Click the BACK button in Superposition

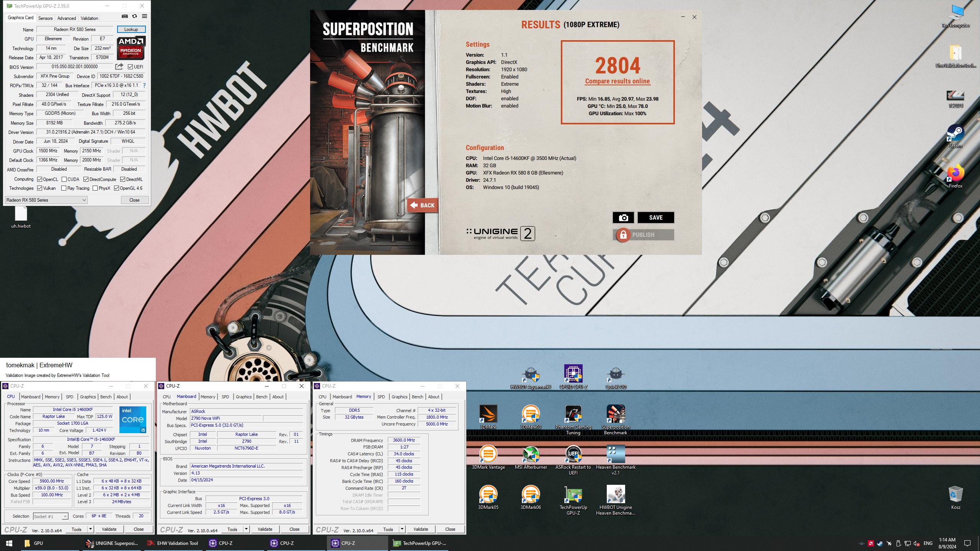tap(422, 205)
